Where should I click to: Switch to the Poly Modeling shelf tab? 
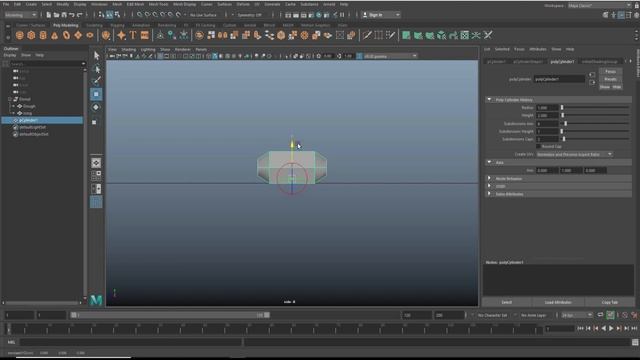pyautogui.click(x=65, y=25)
